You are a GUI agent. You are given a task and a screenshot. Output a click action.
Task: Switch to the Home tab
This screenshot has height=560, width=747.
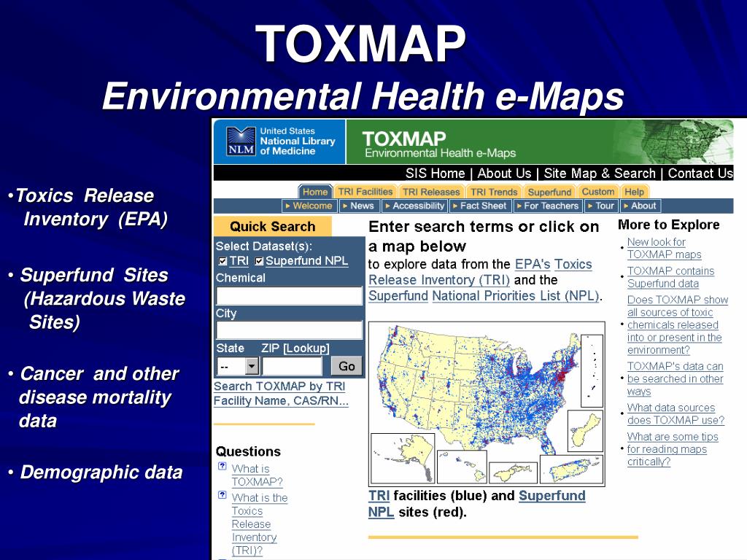pyautogui.click(x=315, y=192)
